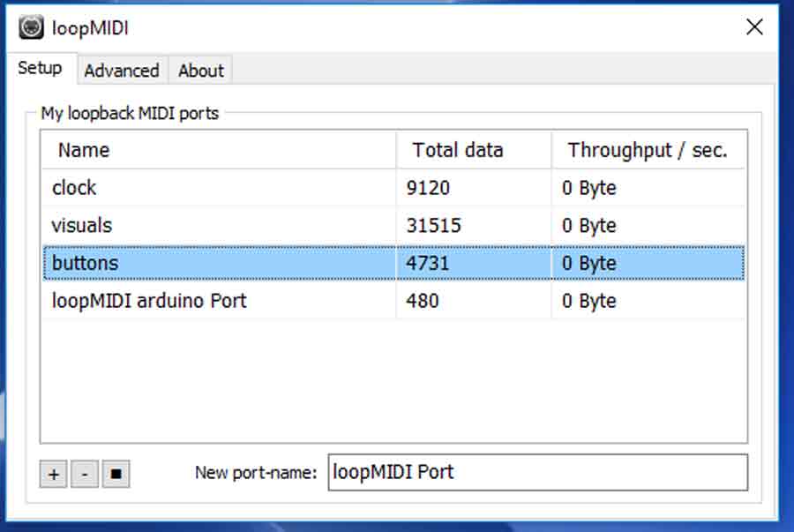Add a new port with the plus button

point(53,474)
